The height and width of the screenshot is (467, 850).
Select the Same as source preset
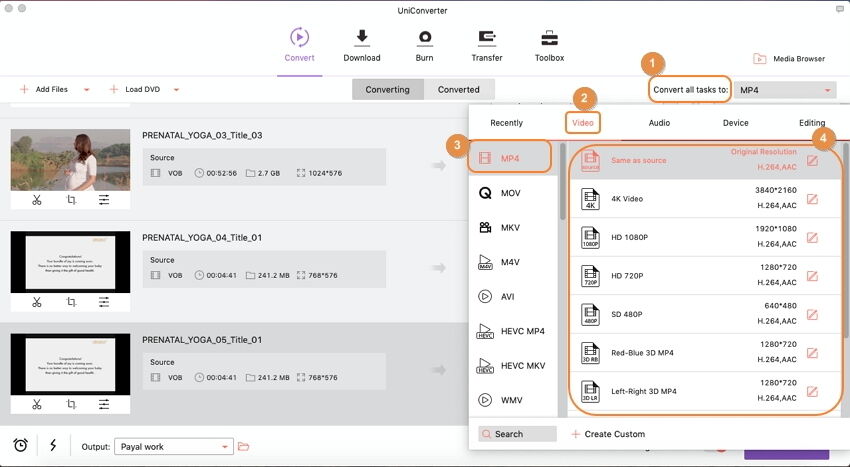[x=705, y=161]
